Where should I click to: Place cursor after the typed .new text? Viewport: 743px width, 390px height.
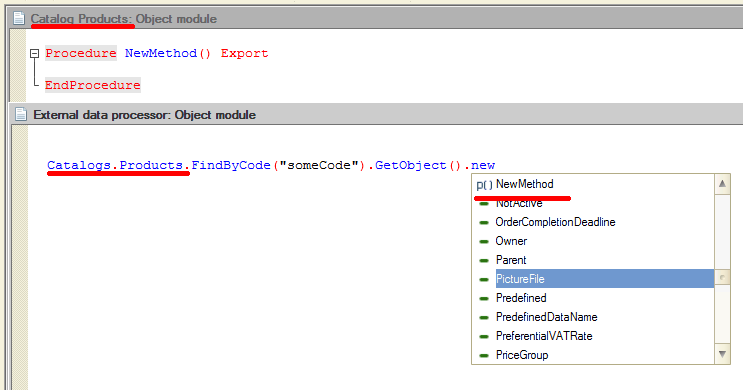(496, 165)
